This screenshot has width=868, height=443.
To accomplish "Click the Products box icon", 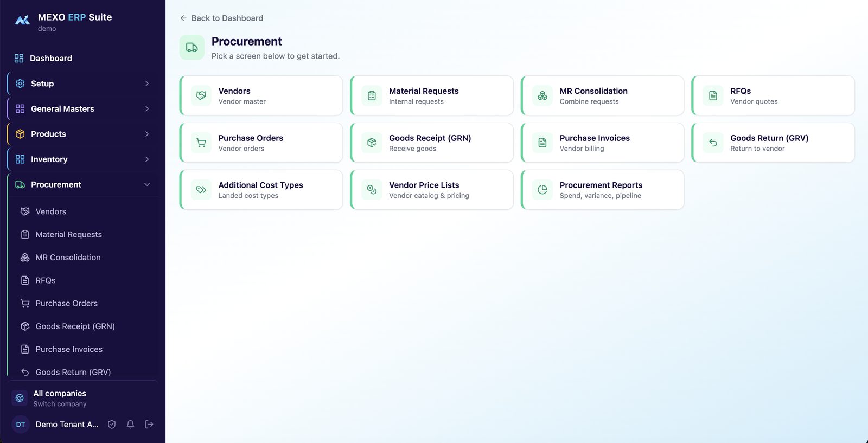I will [20, 134].
